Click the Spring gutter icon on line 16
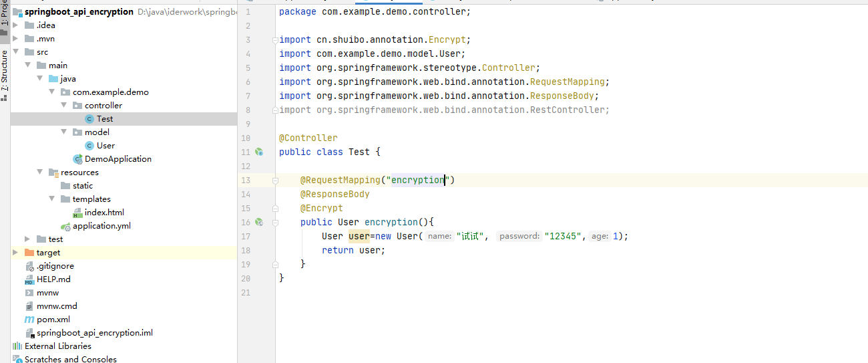 click(x=259, y=222)
